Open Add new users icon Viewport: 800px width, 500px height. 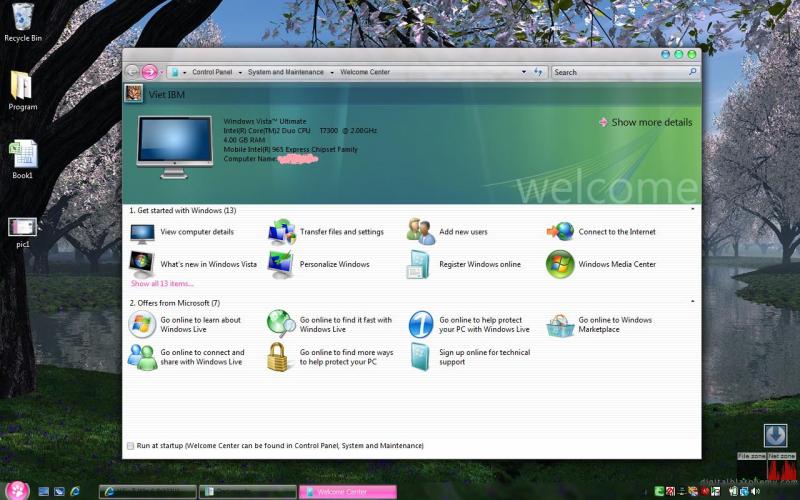(420, 232)
